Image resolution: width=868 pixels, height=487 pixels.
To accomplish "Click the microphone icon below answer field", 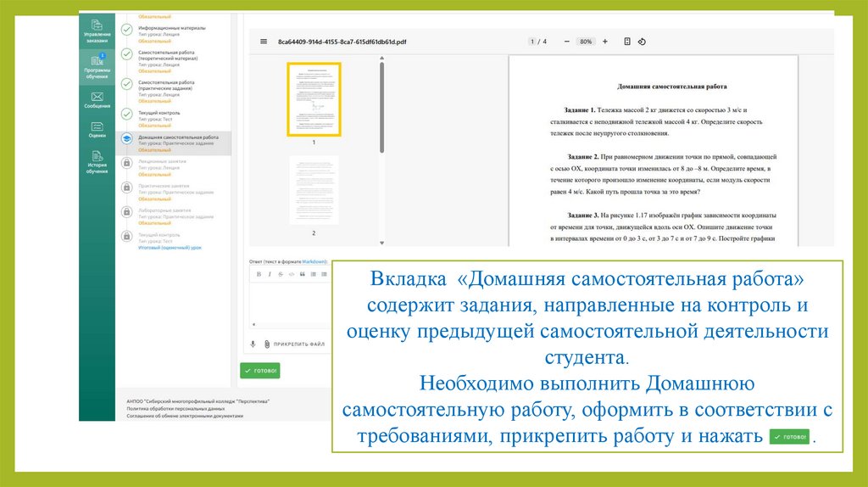I will tap(253, 344).
